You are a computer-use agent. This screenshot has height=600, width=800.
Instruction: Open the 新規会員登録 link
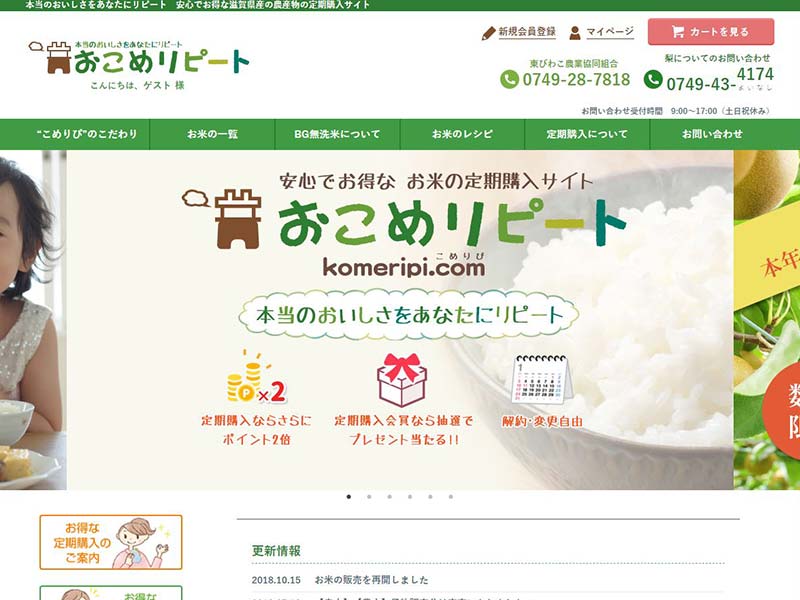pyautogui.click(x=527, y=32)
